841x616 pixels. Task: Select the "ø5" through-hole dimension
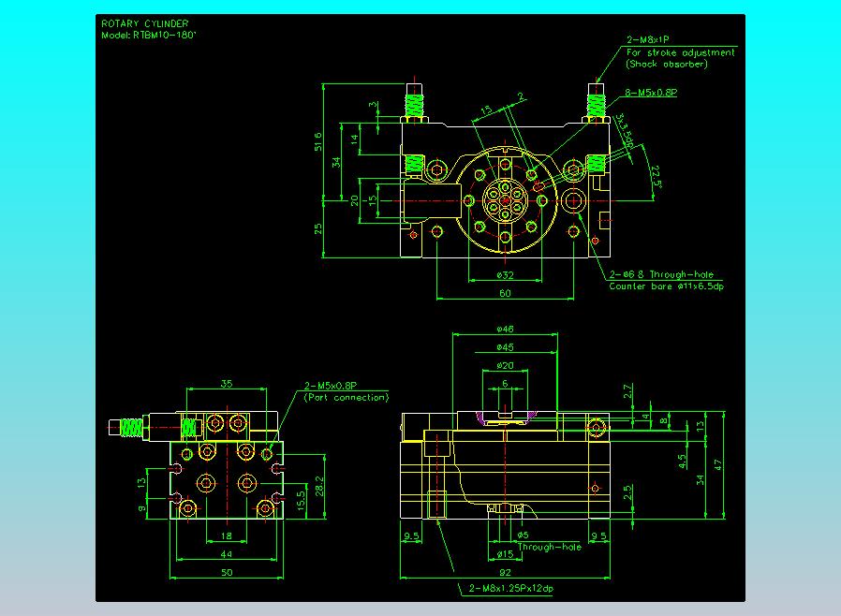pyautogui.click(x=523, y=535)
